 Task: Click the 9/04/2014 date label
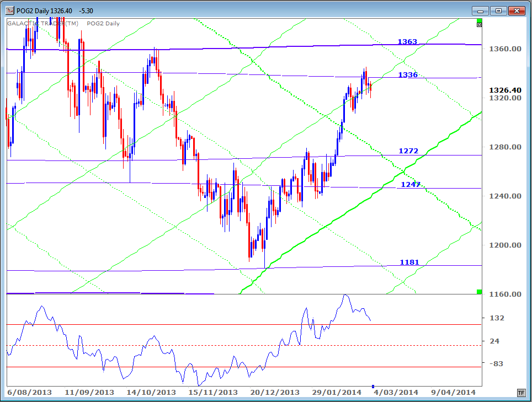453,393
